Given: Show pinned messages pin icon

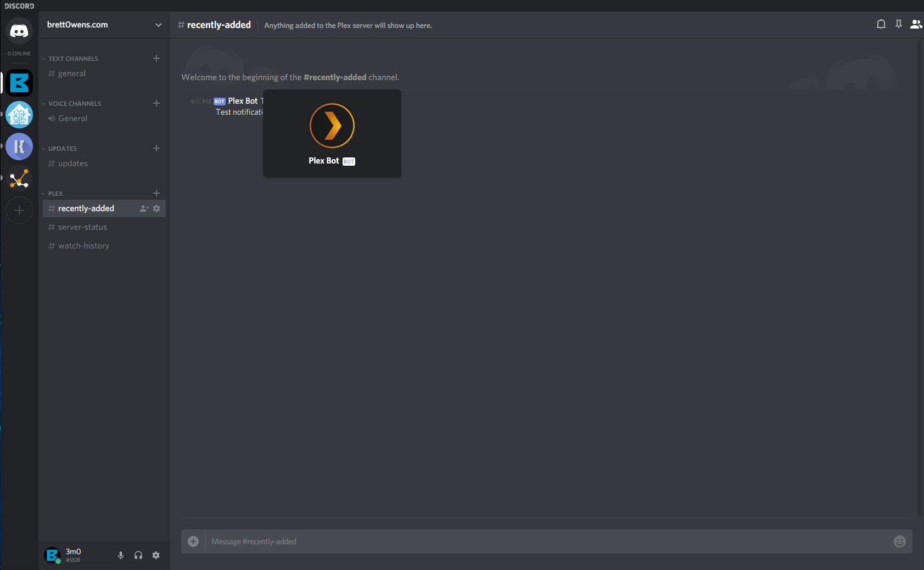Looking at the screenshot, I should [x=899, y=24].
